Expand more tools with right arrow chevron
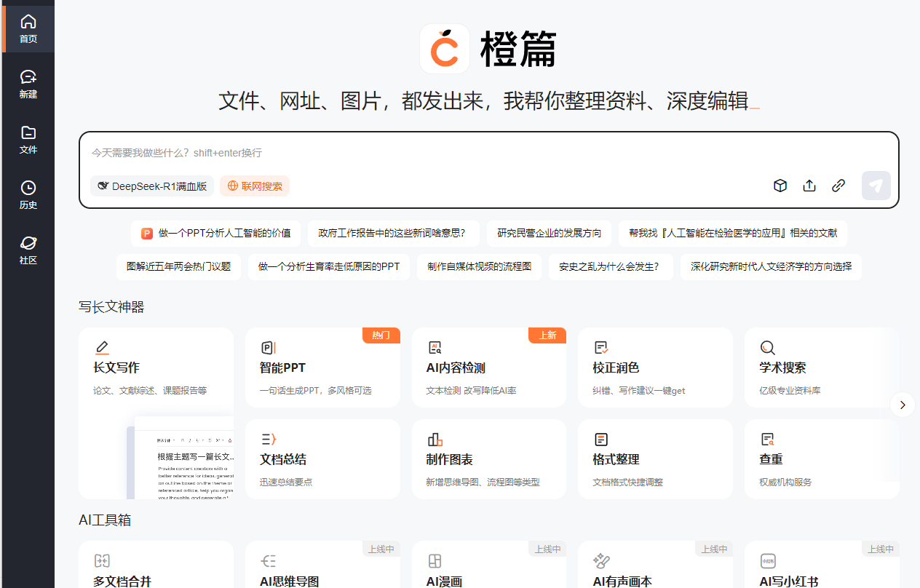This screenshot has height=588, width=920. pos(903,405)
